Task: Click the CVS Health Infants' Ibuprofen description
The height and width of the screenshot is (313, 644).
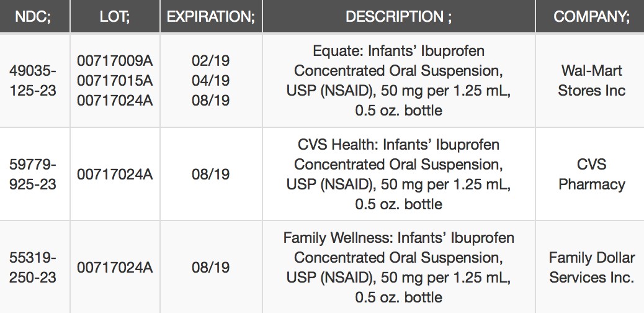Action: 399,175
